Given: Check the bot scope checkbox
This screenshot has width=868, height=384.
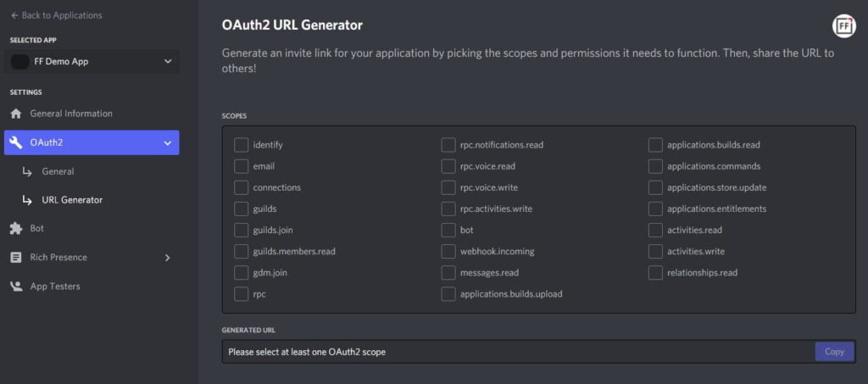Looking at the screenshot, I should point(448,230).
